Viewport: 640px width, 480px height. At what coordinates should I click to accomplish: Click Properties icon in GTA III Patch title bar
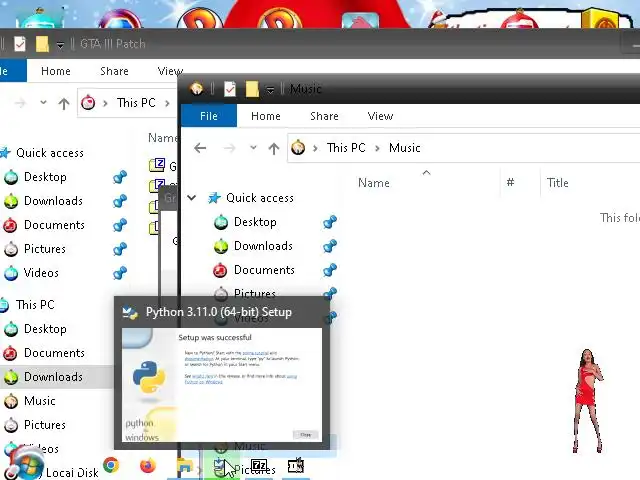click(x=20, y=44)
